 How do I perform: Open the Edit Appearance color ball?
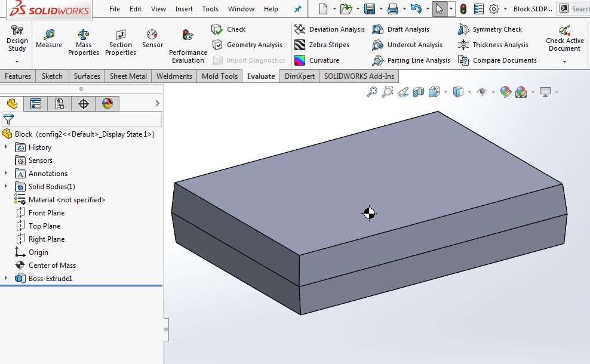505,92
